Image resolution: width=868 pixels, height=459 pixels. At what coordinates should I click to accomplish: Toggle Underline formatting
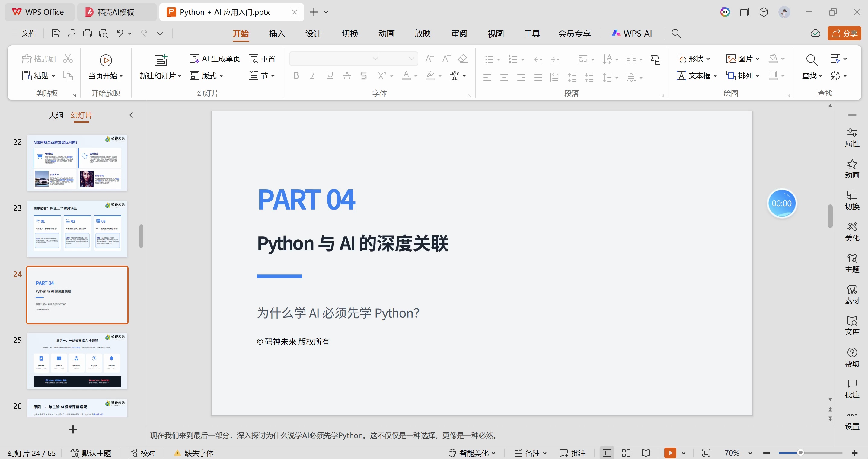tap(330, 75)
